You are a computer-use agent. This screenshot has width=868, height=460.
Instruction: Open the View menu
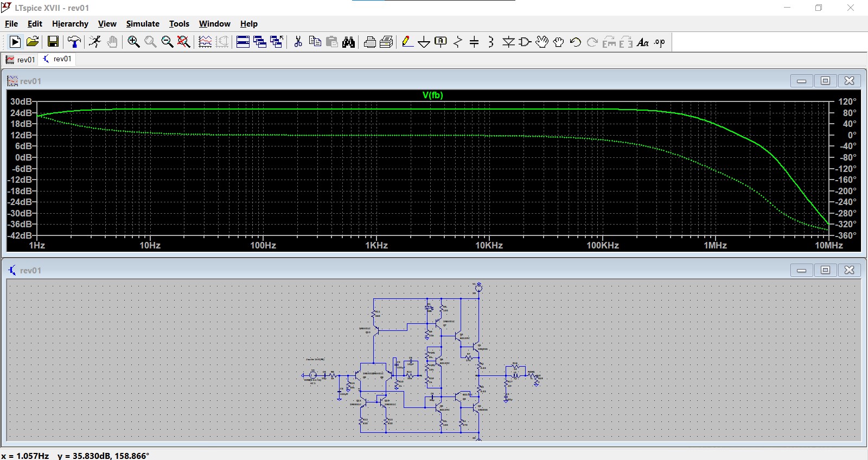tap(107, 24)
